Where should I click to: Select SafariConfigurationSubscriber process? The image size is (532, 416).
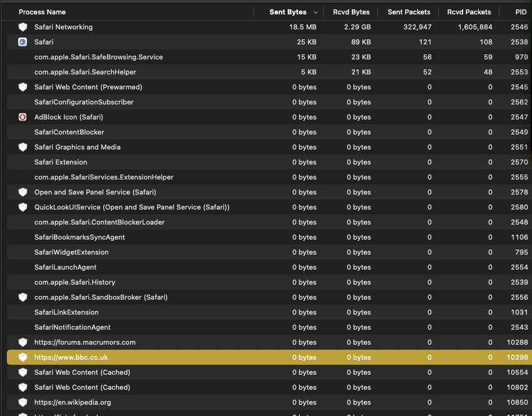(x=84, y=102)
